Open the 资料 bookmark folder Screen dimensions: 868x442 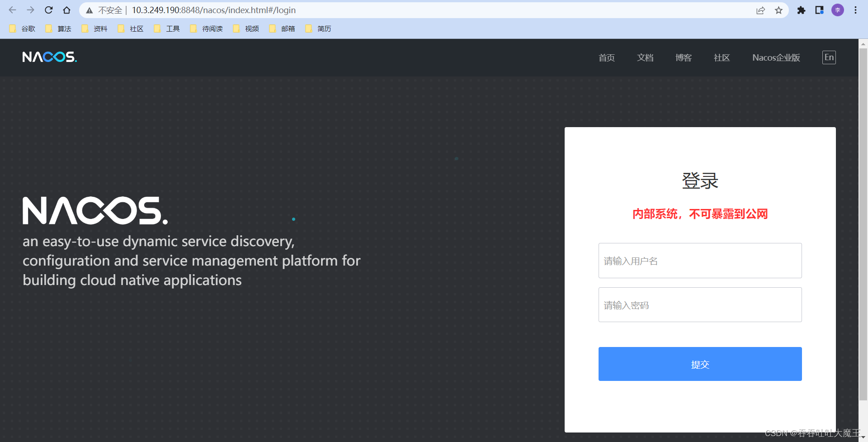94,29
